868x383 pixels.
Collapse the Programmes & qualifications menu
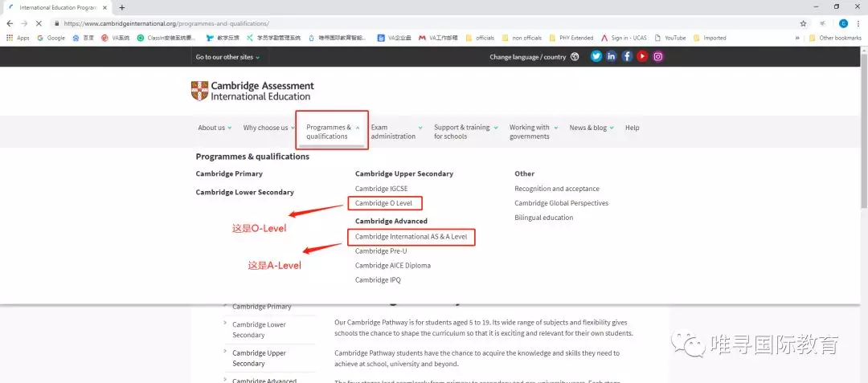coord(332,132)
